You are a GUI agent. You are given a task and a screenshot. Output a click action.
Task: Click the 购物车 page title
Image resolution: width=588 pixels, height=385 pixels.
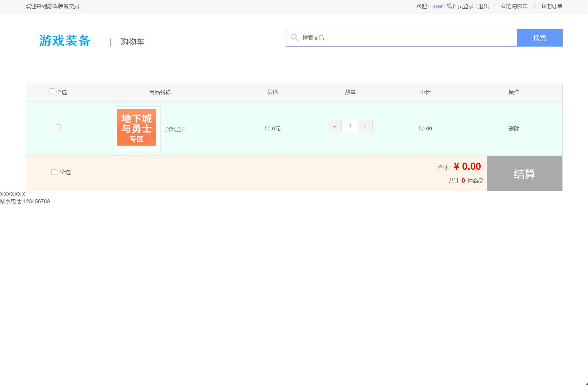click(x=132, y=41)
